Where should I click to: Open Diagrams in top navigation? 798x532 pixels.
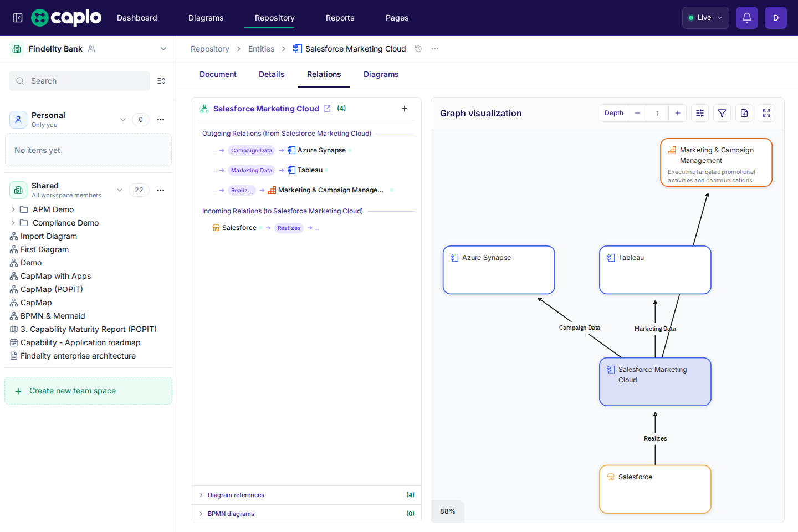pos(206,18)
